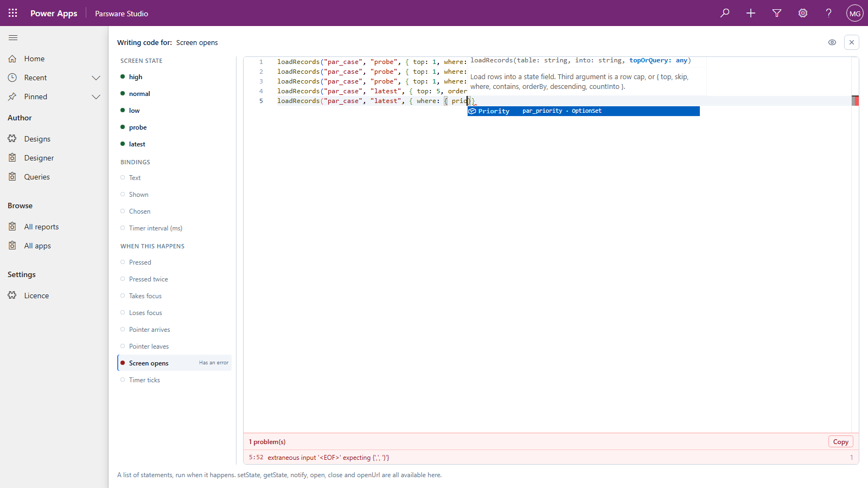This screenshot has width=868, height=488.
Task: Open the app launcher waffle icon
Action: pos(13,13)
